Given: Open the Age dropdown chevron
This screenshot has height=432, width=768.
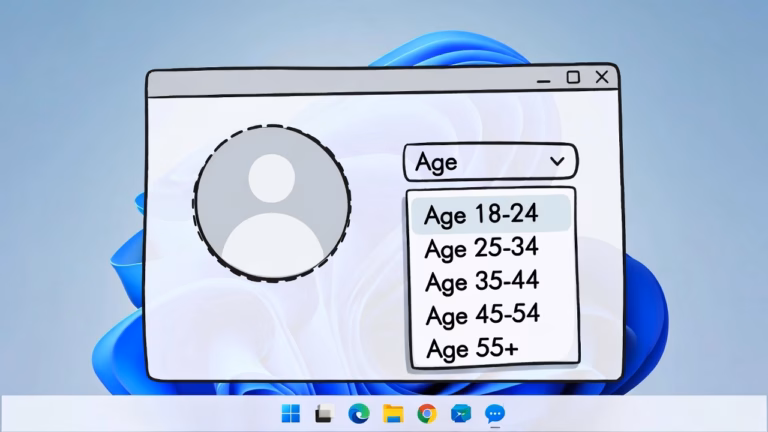Looking at the screenshot, I should (557, 161).
